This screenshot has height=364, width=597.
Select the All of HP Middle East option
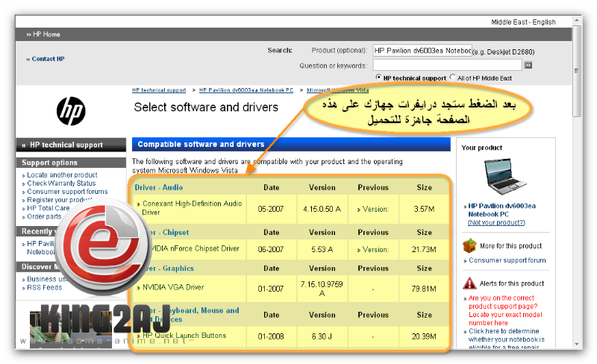tap(453, 78)
